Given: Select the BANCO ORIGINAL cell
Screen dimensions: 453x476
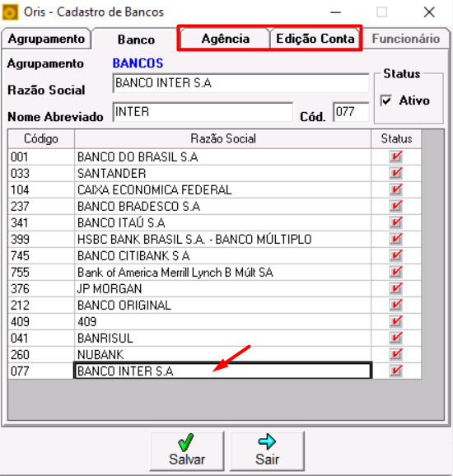Looking at the screenshot, I should tap(223, 305).
